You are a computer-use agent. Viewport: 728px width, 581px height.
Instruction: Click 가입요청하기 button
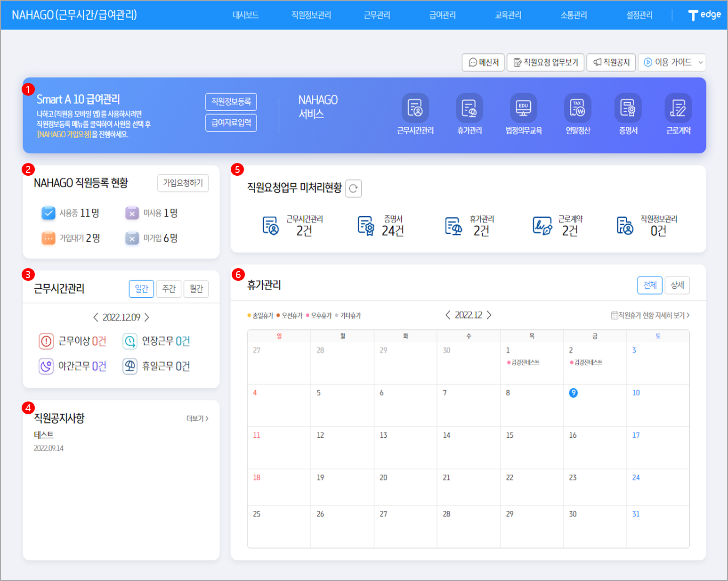click(x=183, y=183)
